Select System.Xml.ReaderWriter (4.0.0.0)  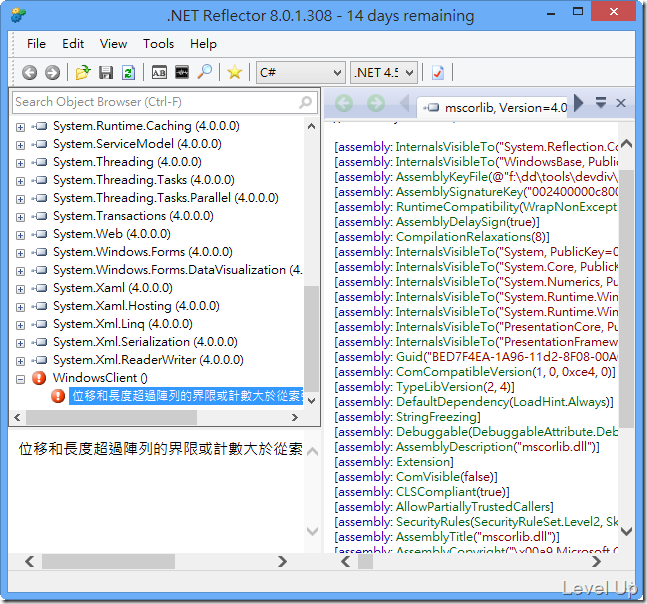(x=148, y=360)
